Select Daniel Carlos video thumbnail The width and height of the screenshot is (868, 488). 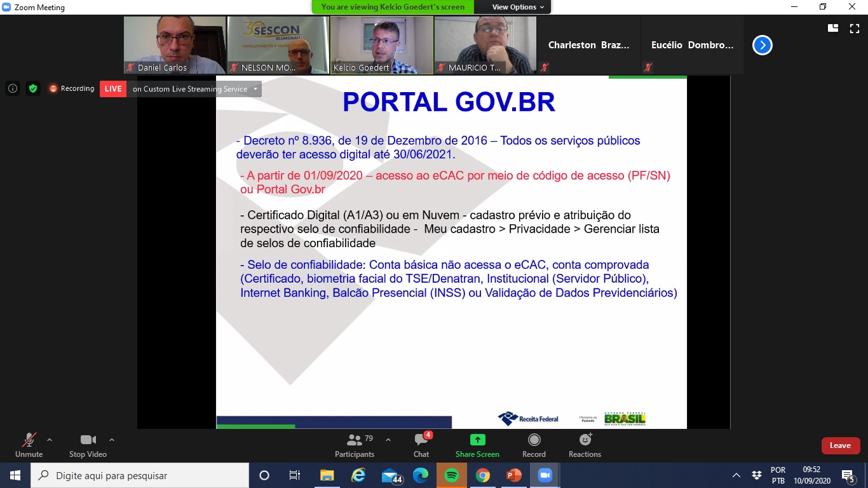175,45
